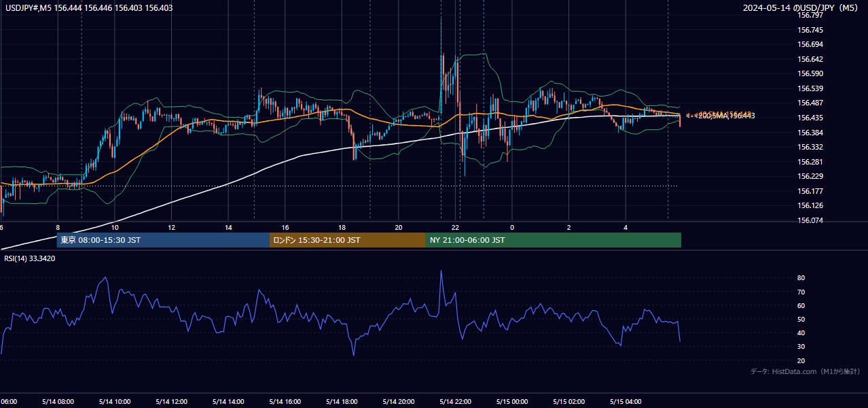Click the RSI scale level 30

pos(801,346)
